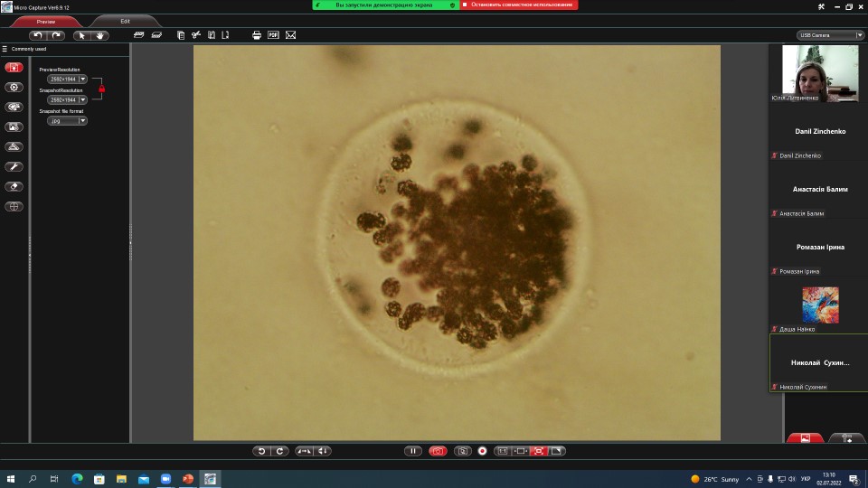This screenshot has width=868, height=488.
Task: Open the wrench tools sidebar icon
Action: coord(14,166)
